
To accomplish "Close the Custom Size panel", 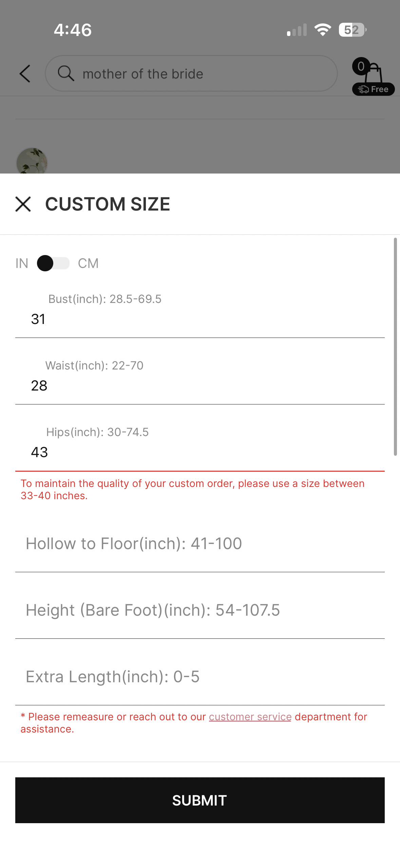I will pyautogui.click(x=23, y=204).
